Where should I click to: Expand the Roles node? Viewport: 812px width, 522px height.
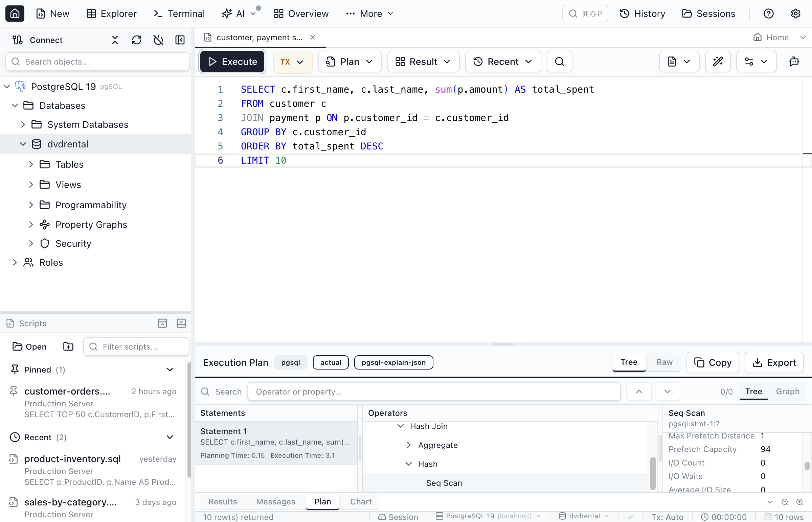15,262
